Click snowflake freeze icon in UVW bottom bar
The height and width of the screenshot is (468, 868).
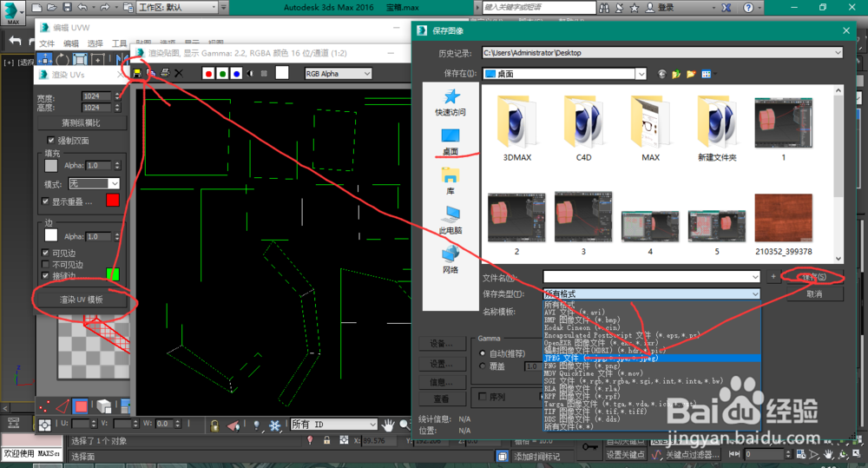[x=274, y=425]
